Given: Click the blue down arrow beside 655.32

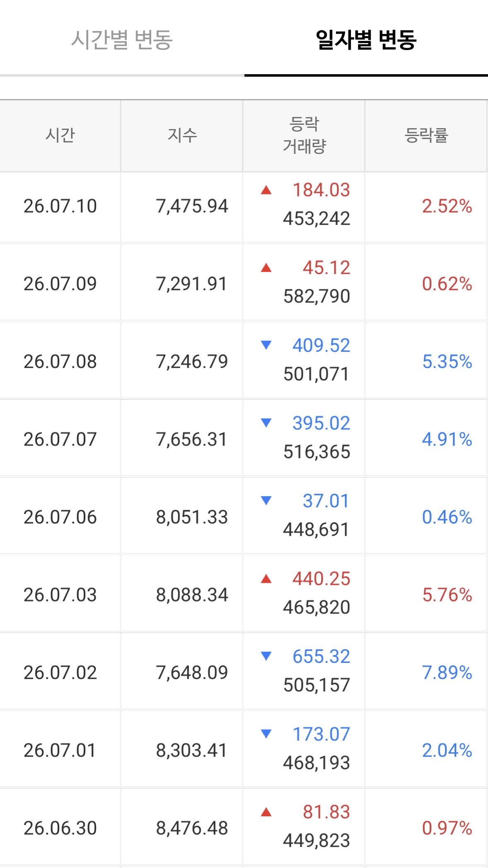Looking at the screenshot, I should [x=266, y=656].
